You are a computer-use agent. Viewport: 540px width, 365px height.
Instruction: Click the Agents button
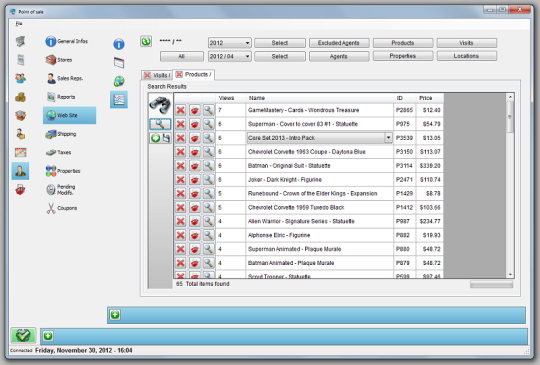click(339, 56)
